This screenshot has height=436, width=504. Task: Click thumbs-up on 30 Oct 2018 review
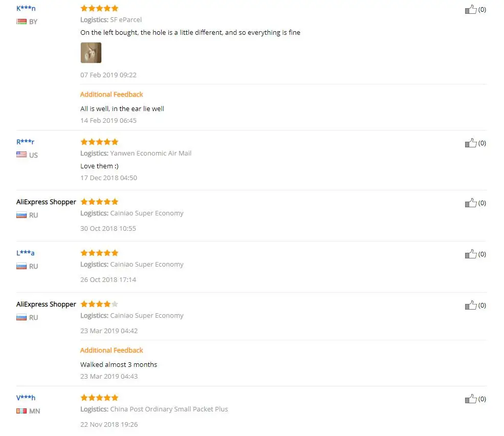pos(471,203)
